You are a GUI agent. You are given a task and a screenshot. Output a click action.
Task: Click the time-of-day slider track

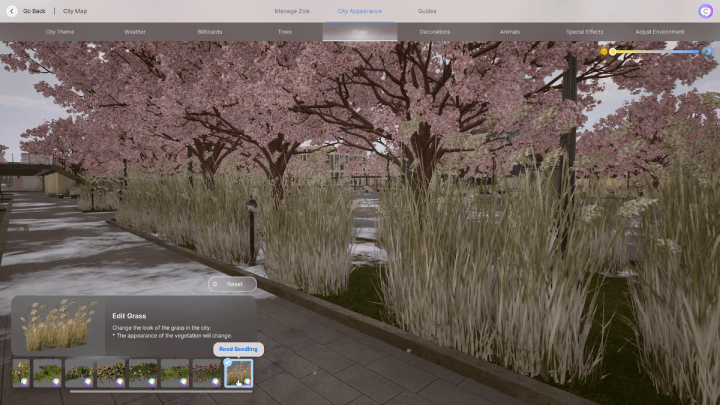point(660,51)
